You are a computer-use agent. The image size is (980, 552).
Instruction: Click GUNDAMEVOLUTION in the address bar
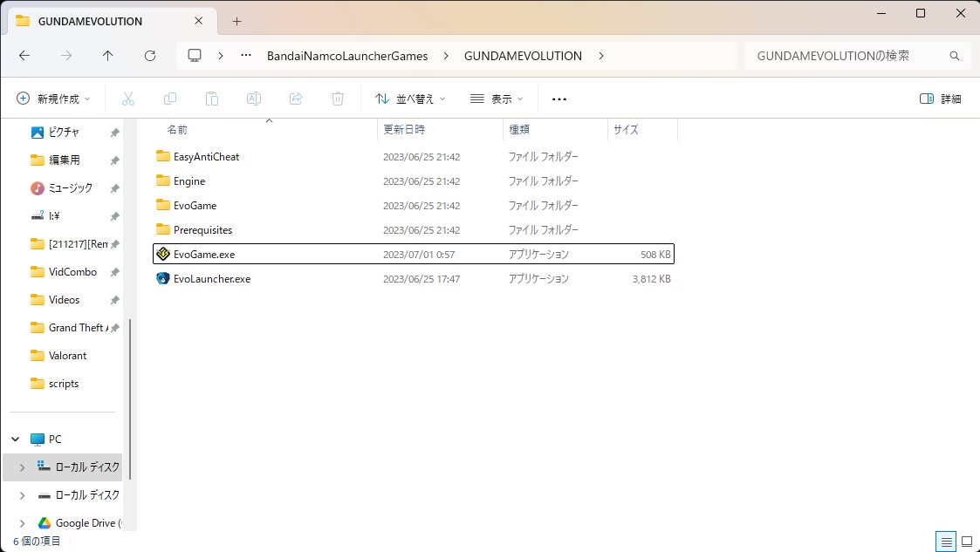[x=523, y=56]
